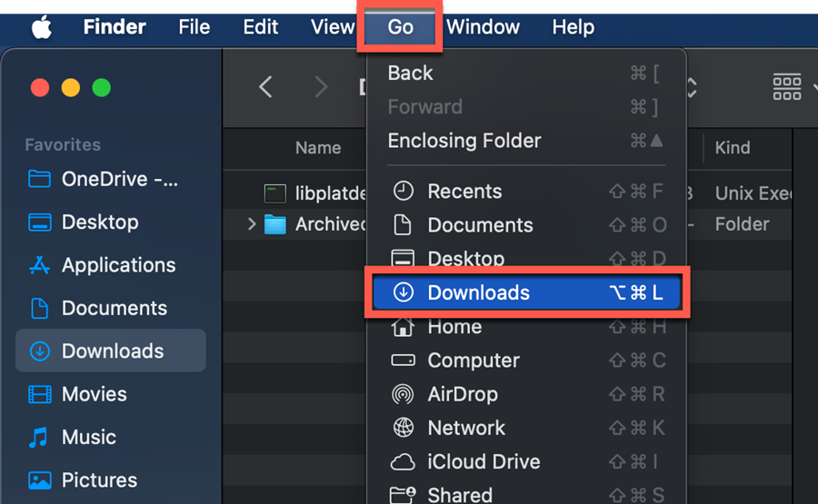818x504 pixels.
Task: Choose iCloud Drive from Go menu
Action: pos(526,462)
